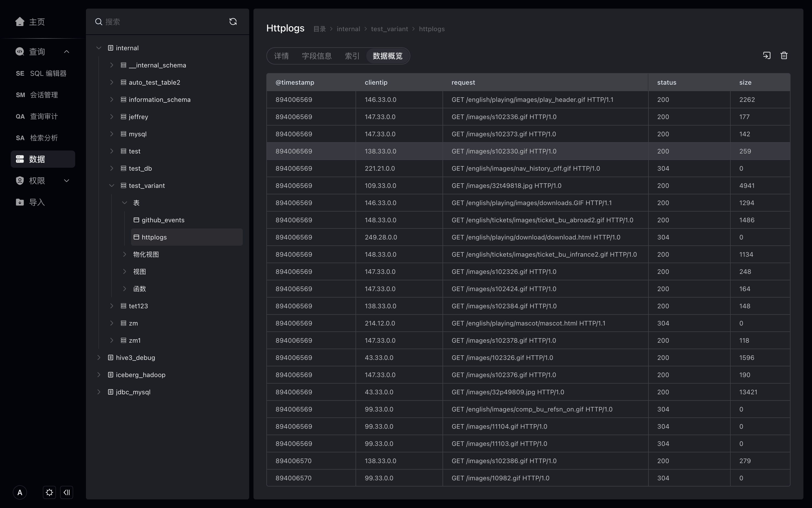Viewport: 812px width, 508px height.
Task: Click the 权限 shield icon
Action: point(20,180)
